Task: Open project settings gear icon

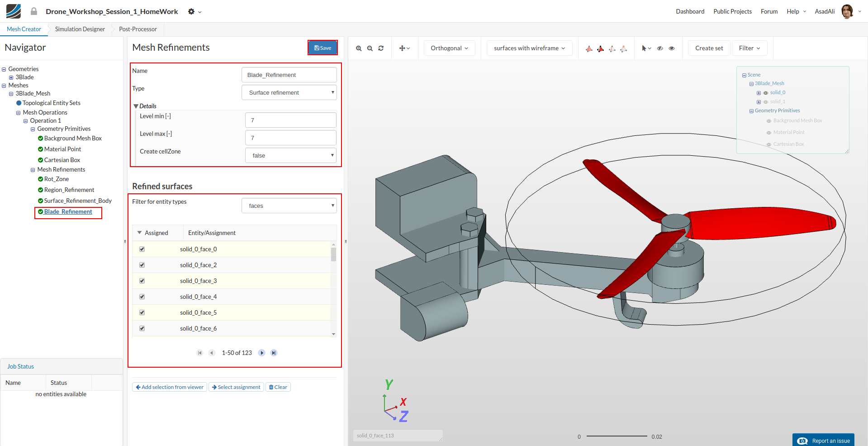Action: point(191,12)
